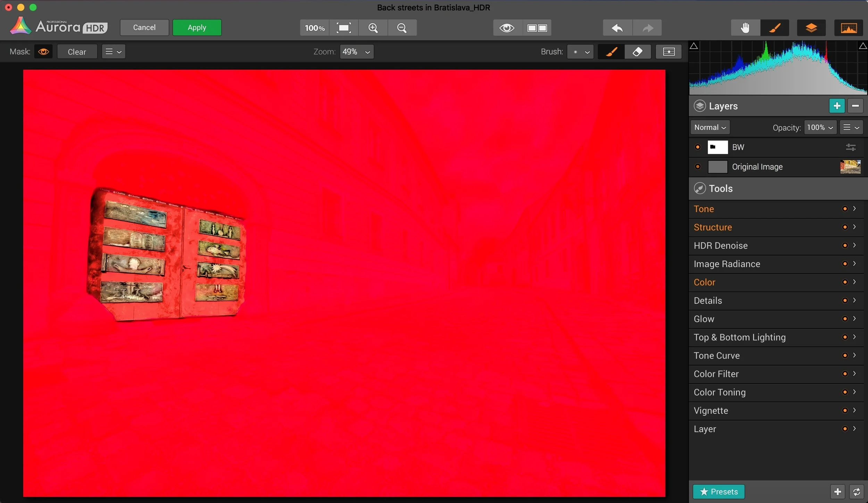Click the zoom in magnifier
Image resolution: width=868 pixels, height=503 pixels.
click(373, 28)
